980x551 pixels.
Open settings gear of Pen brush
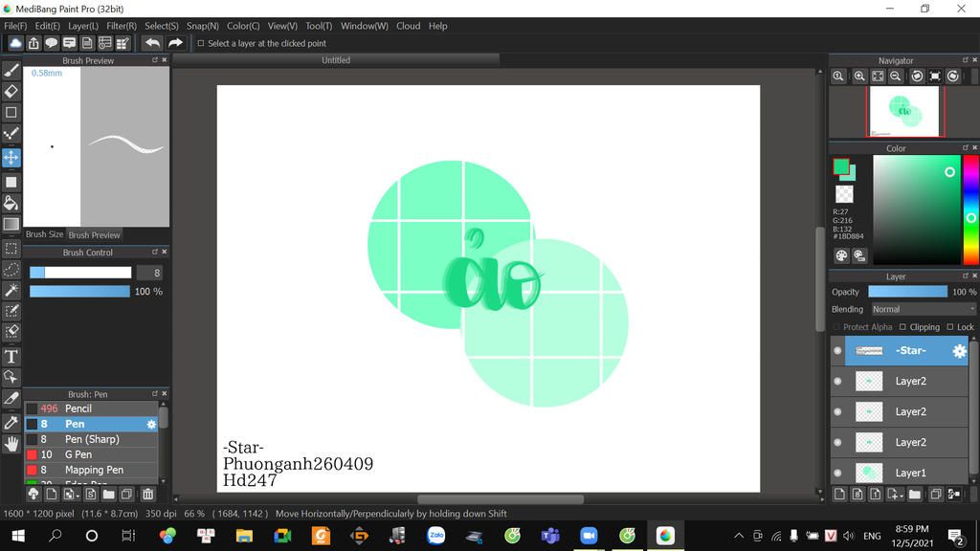(x=151, y=424)
